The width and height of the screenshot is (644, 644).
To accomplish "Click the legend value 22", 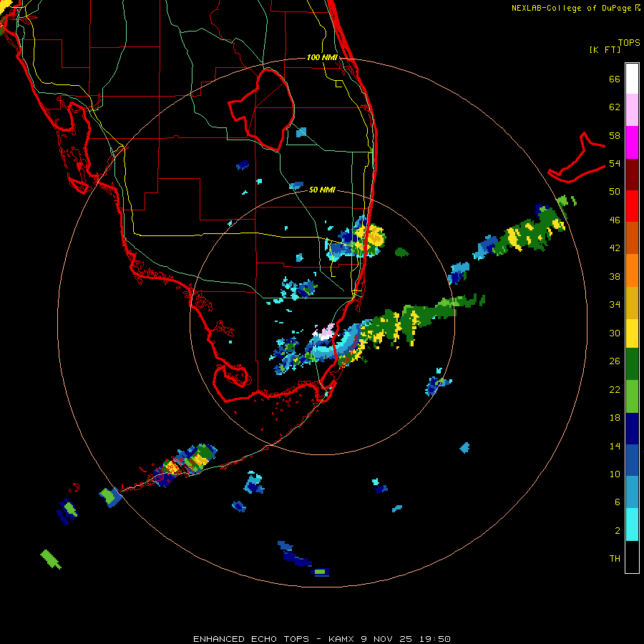I will 615,389.
